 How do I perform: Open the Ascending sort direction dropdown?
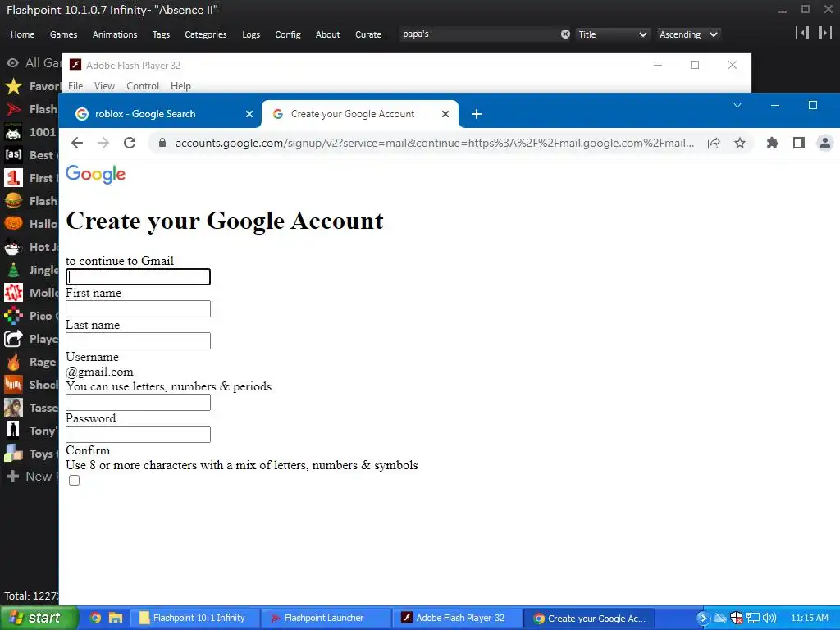tap(688, 34)
